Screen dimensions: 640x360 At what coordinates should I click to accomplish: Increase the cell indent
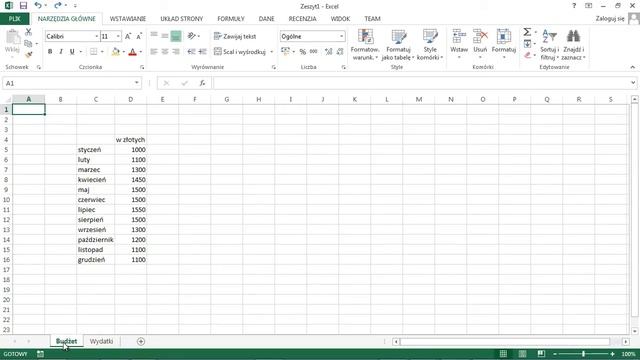point(202,52)
